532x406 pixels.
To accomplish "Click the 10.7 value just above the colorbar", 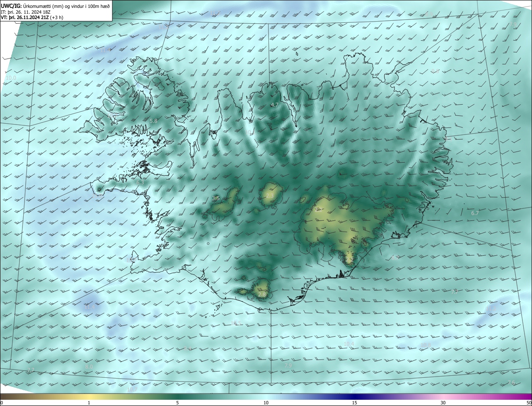I will pos(132,389).
